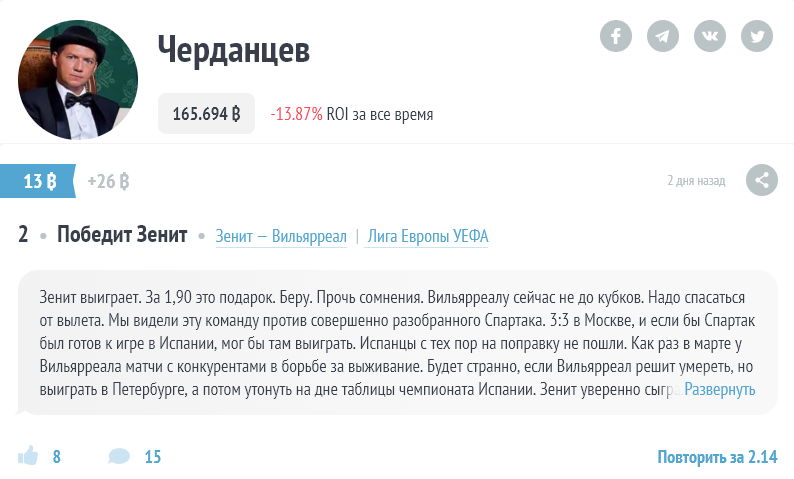Open the "Победит Зенит" prediction title
The height and width of the screenshot is (479, 794).
(x=122, y=236)
